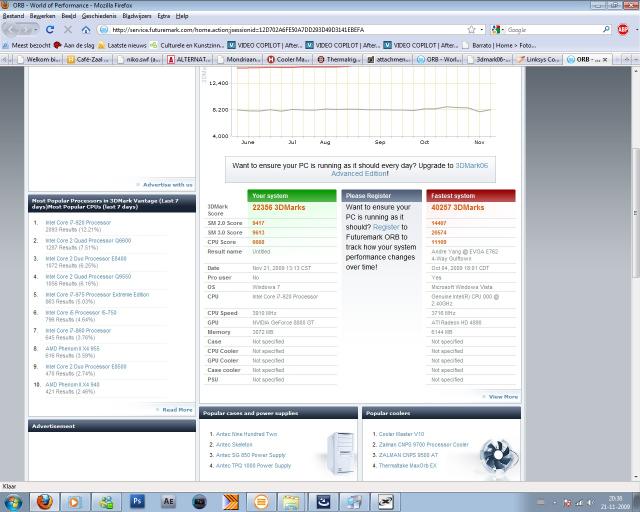640x512 pixels.
Task: Open the Google search engine selector icon
Action: 496,29
